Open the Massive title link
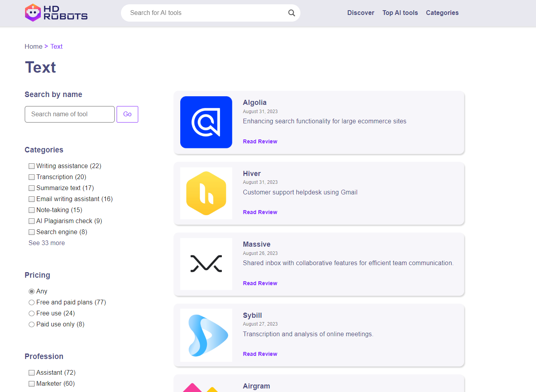 tap(256, 244)
